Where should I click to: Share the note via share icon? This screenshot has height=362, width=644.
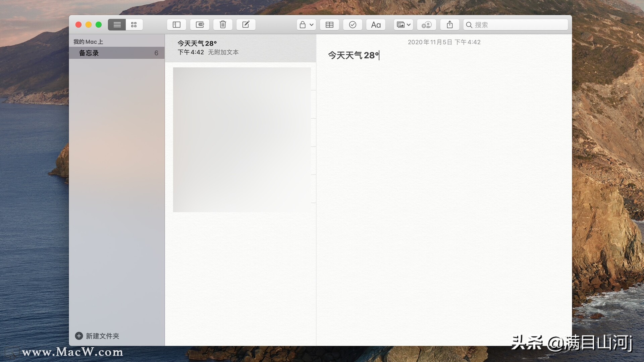(449, 25)
